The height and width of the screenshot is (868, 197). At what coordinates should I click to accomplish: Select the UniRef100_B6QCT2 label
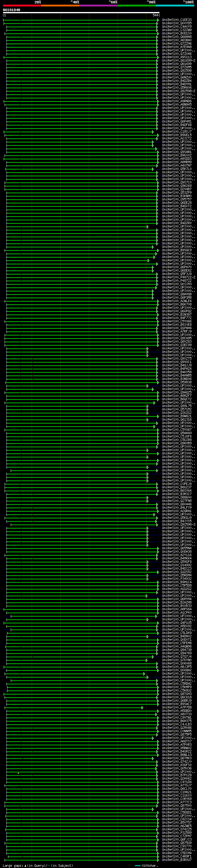pos(176,399)
